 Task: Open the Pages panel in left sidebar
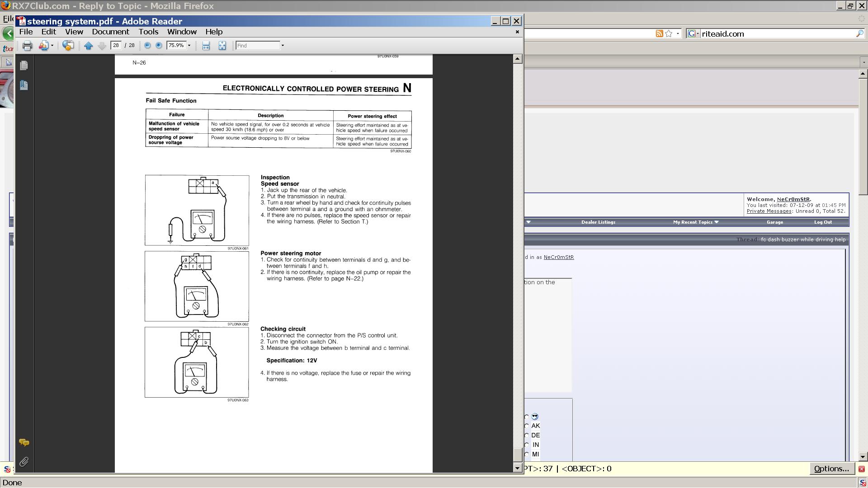click(24, 66)
